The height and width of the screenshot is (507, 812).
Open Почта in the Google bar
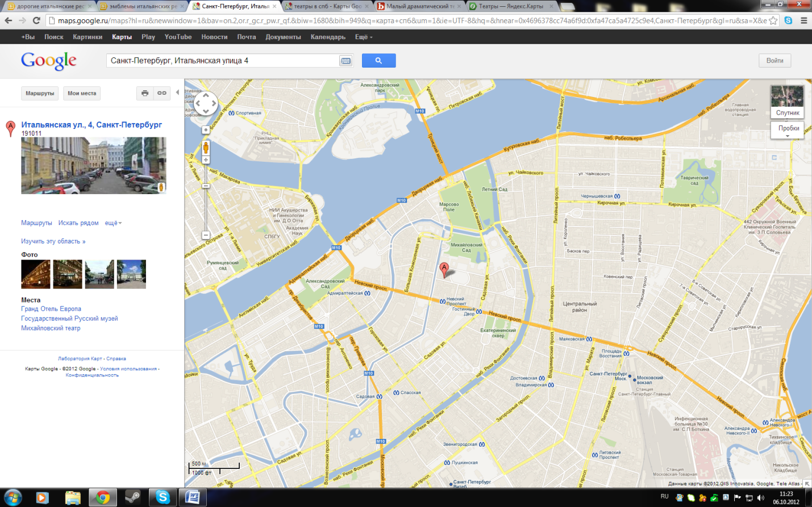pos(247,37)
